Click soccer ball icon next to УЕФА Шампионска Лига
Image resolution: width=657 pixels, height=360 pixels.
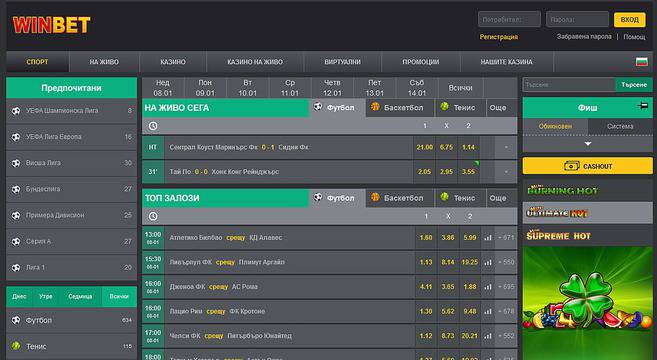[16, 111]
